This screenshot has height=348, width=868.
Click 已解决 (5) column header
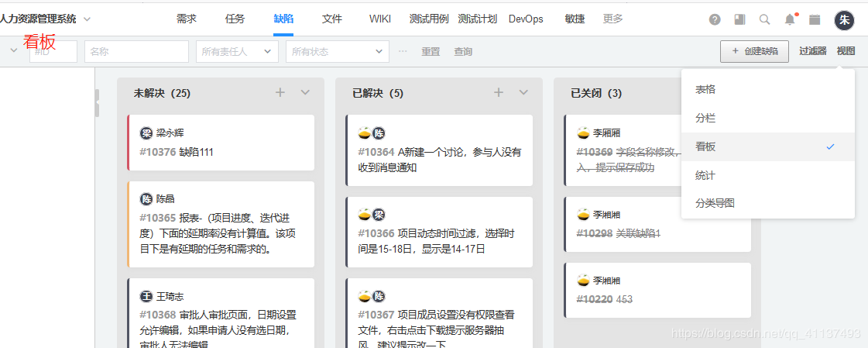tap(378, 93)
